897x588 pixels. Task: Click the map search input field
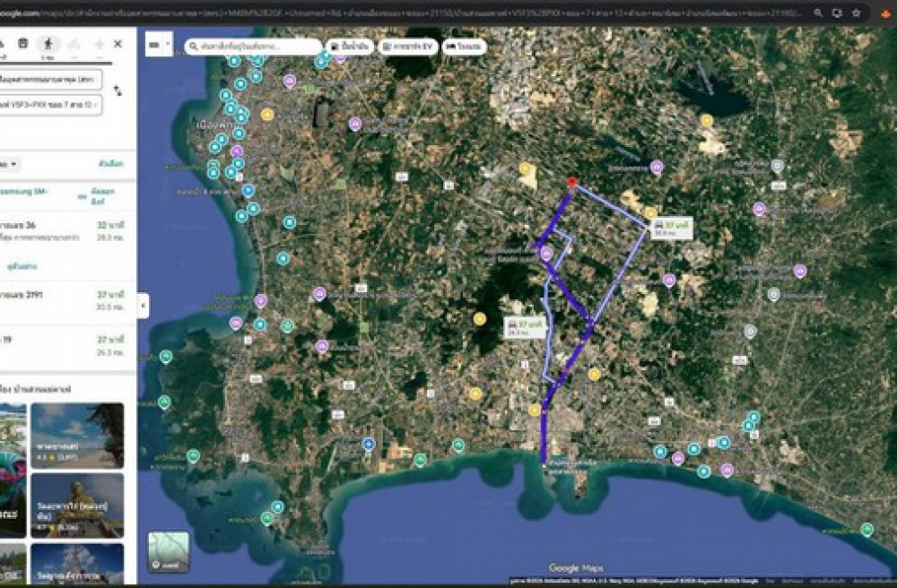[x=253, y=46]
